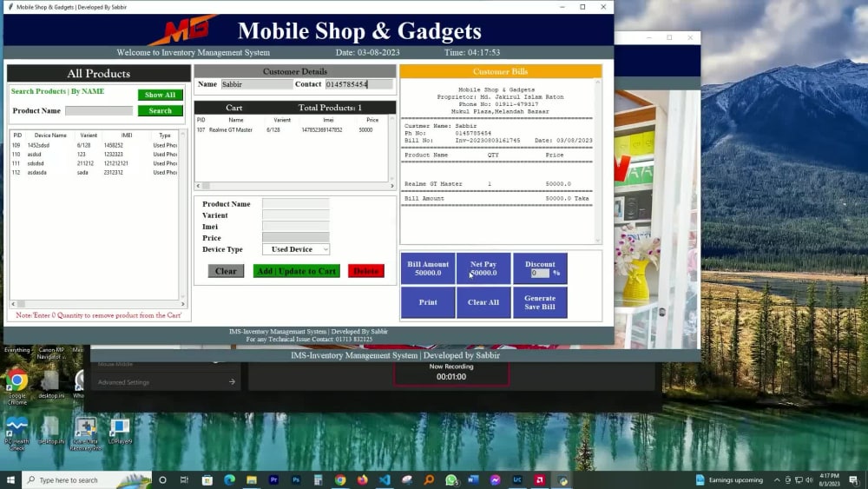868x489 pixels.
Task: Open Task View from the taskbar
Action: click(184, 480)
